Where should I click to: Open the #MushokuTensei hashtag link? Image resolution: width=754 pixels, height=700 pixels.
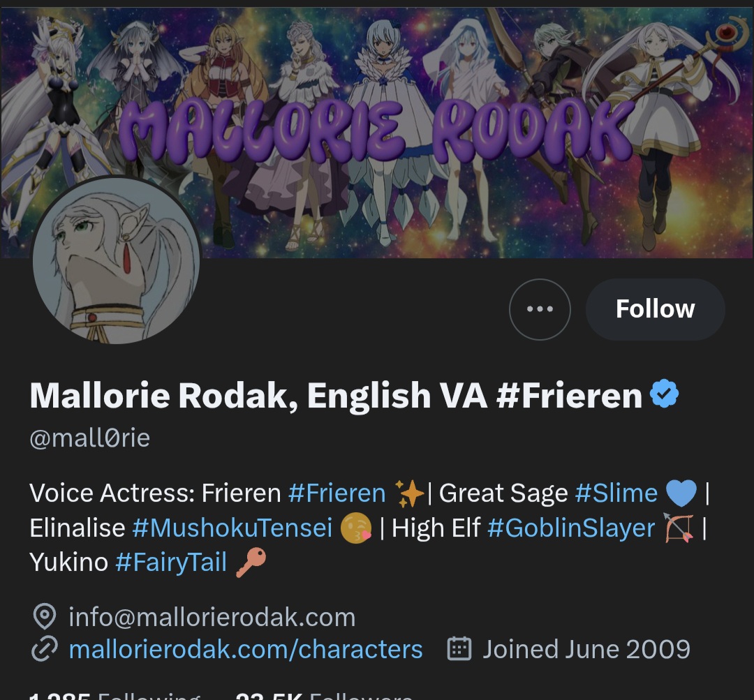pos(232,528)
